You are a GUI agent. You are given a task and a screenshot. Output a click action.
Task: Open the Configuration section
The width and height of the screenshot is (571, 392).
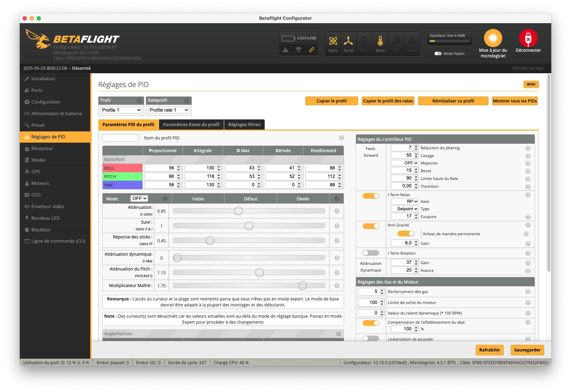click(55, 102)
